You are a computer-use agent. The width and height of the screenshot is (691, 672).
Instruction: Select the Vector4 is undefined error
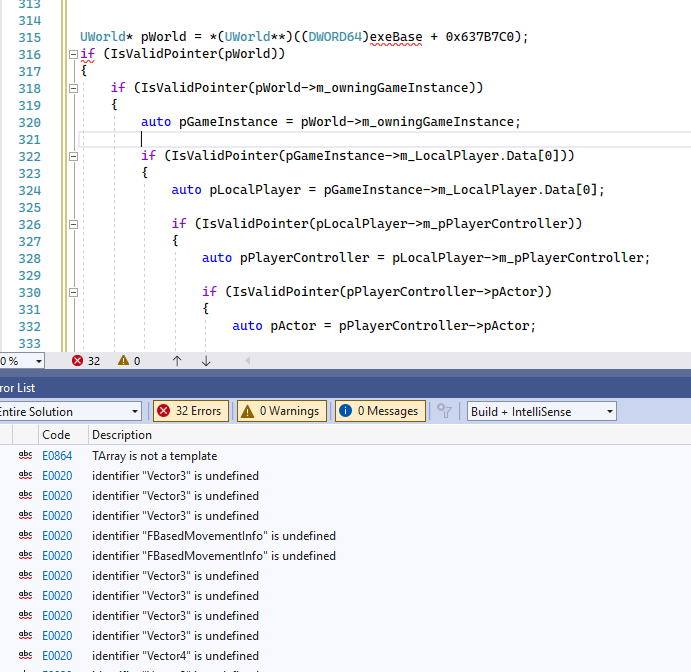[x=175, y=656]
